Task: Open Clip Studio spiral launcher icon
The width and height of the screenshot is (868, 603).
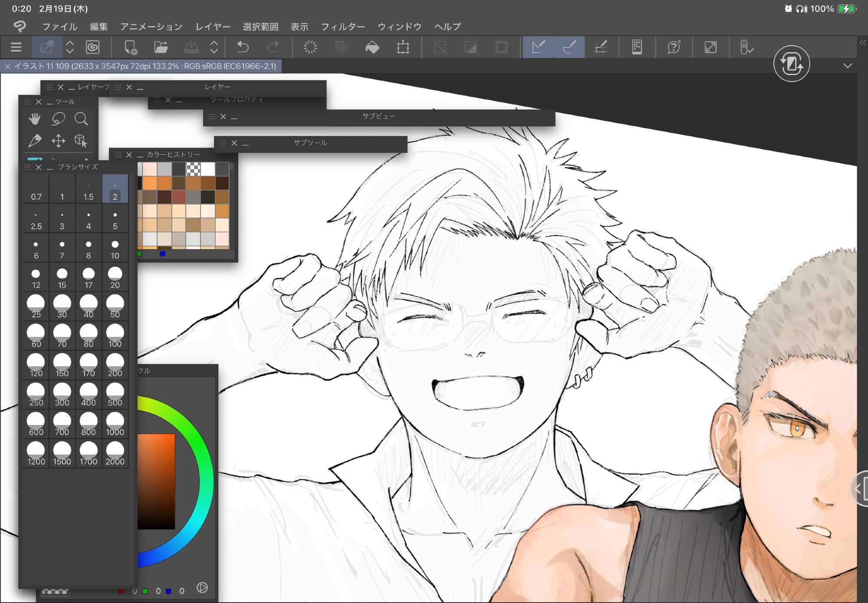Action: click(x=92, y=47)
